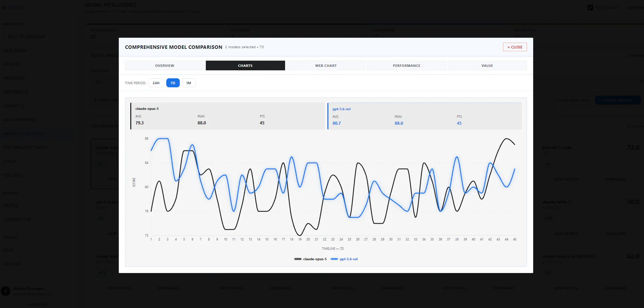Select the claude-opus-5 stats card
This screenshot has height=308, width=644.
coord(228,116)
